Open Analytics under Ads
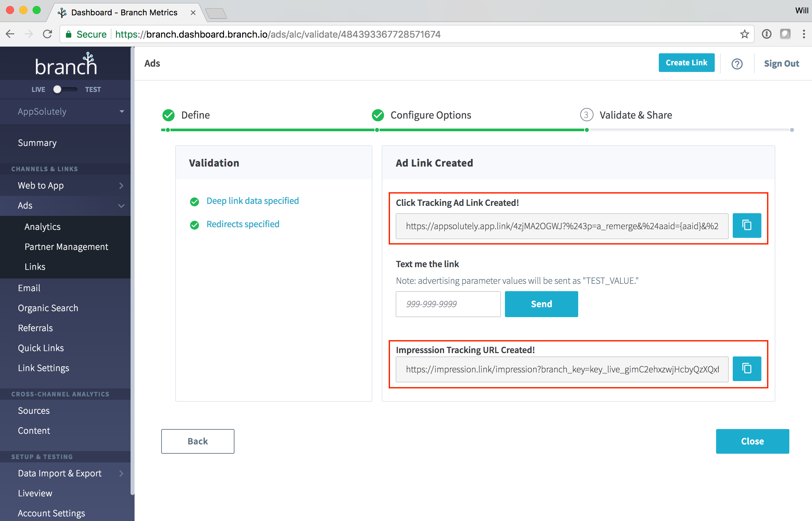The width and height of the screenshot is (812, 521). [x=43, y=227]
